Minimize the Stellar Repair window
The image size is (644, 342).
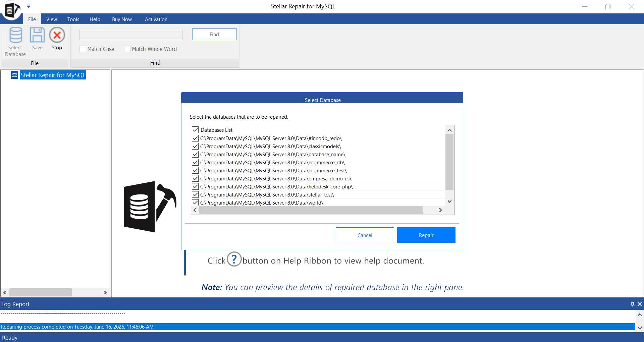(x=585, y=6)
